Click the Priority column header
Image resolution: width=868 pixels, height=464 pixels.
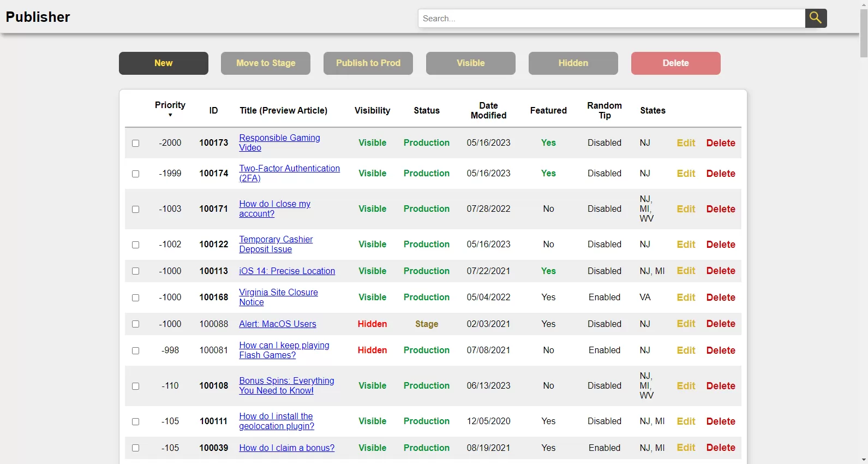pos(170,105)
